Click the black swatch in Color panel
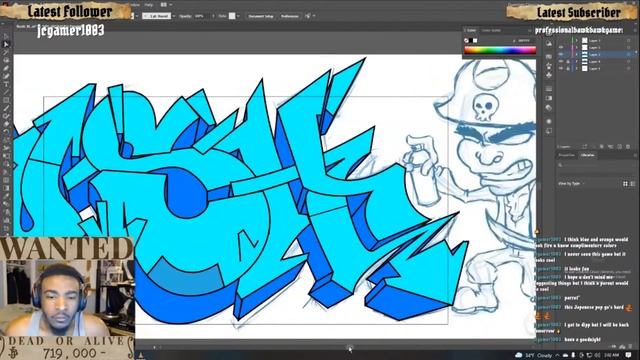Screen dimensions: 640x360 click(x=471, y=40)
